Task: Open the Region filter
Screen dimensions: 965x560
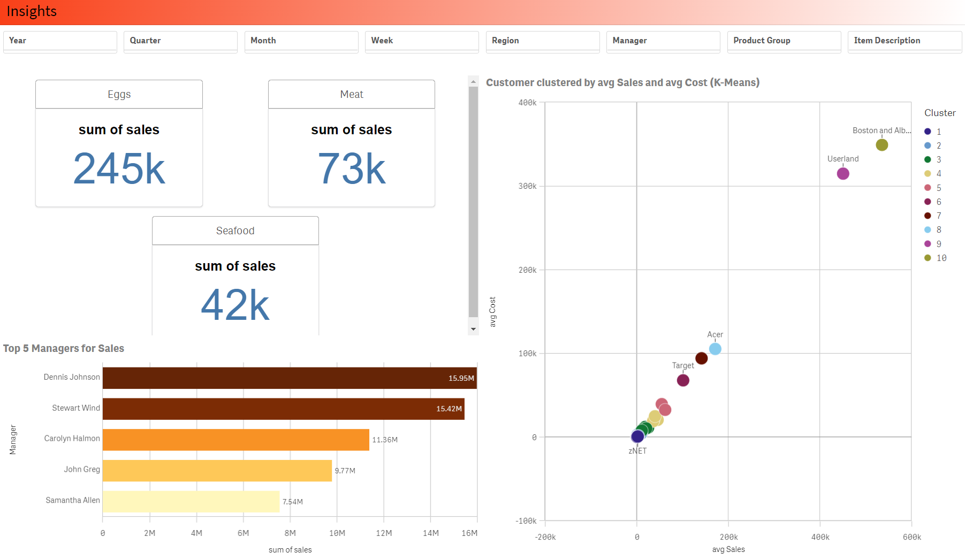Action: pyautogui.click(x=542, y=41)
